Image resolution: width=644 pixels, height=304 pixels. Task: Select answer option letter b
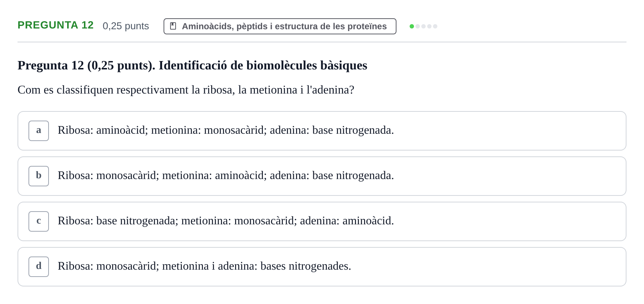click(39, 176)
